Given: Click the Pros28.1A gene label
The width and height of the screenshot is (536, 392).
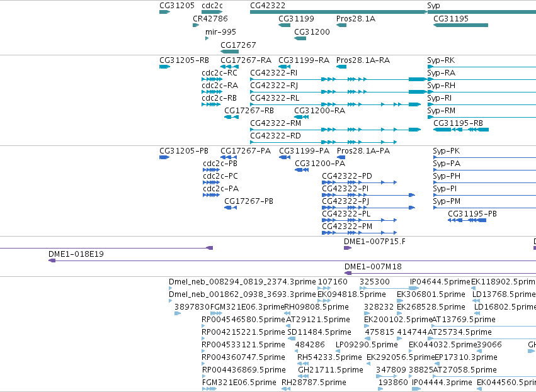Looking at the screenshot, I should click(355, 18).
